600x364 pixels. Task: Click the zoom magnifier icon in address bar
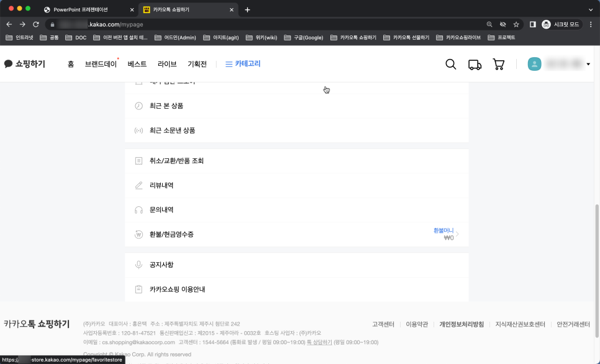coord(489,24)
